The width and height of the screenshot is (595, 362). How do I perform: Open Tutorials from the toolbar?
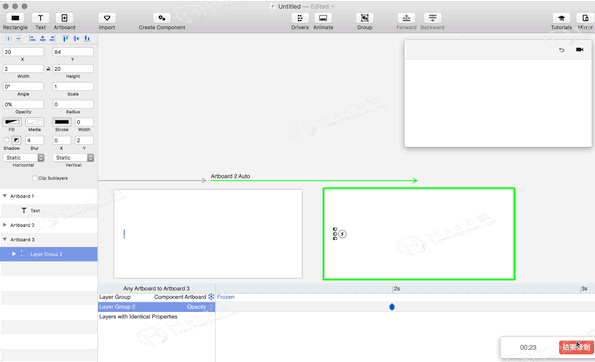(561, 18)
